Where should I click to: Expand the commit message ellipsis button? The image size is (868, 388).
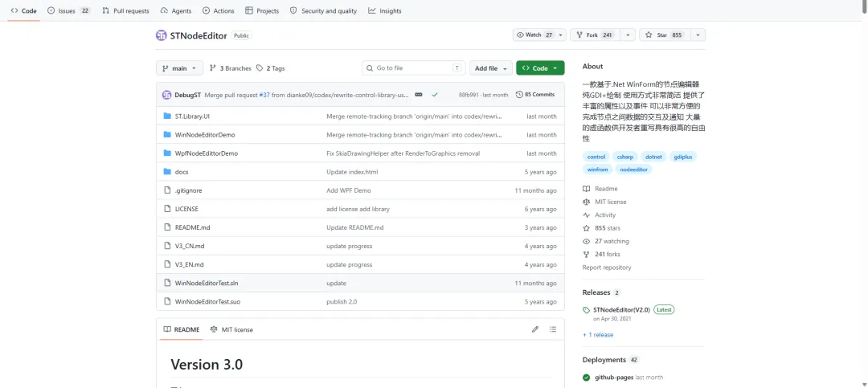(x=419, y=95)
